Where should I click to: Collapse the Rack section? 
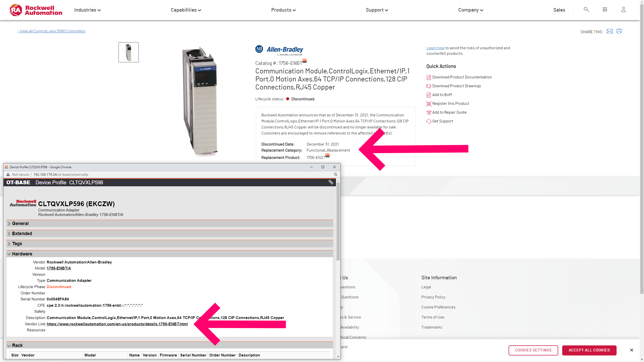170,345
